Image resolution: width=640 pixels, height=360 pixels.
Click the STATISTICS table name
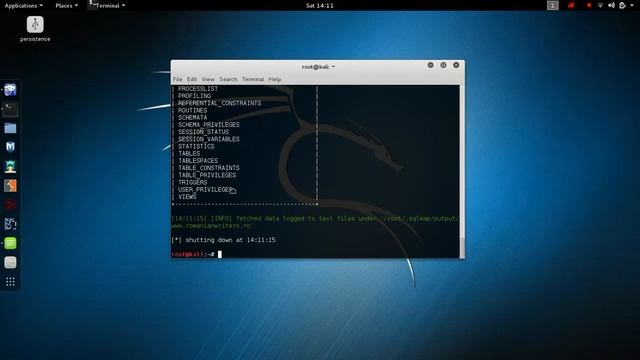click(196, 147)
